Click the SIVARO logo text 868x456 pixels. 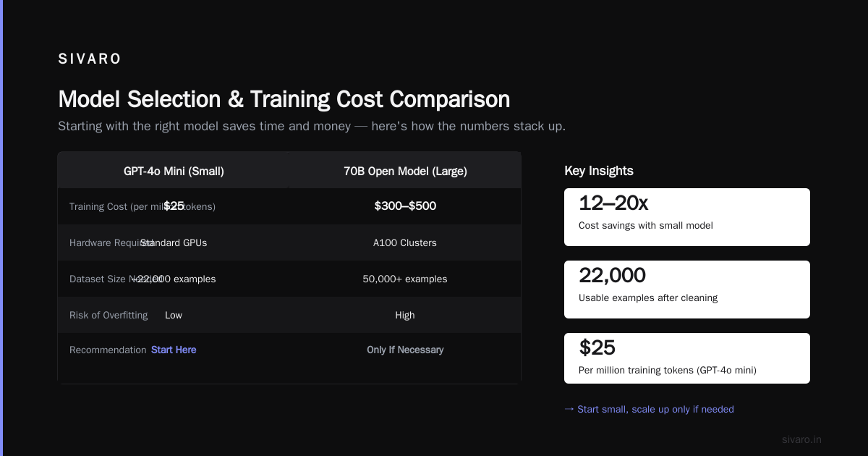coord(90,59)
